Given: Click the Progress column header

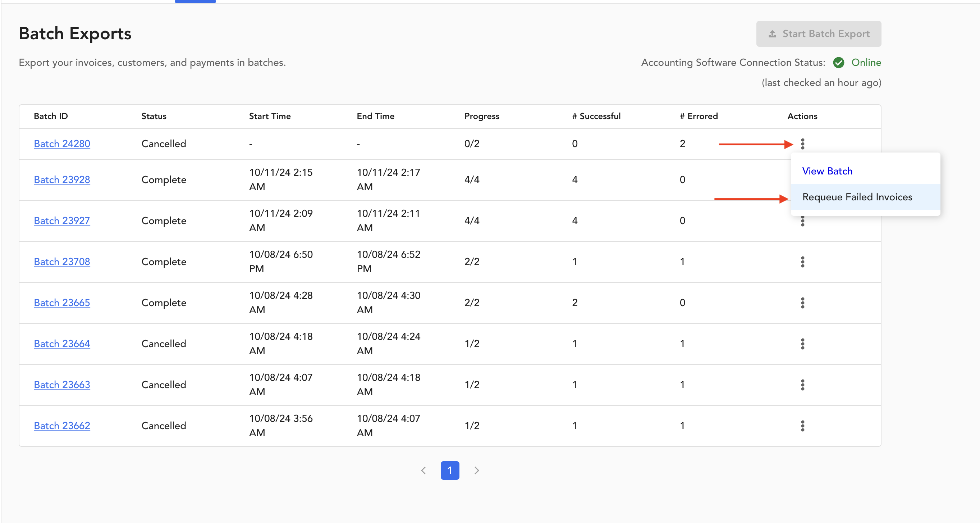Looking at the screenshot, I should [482, 117].
